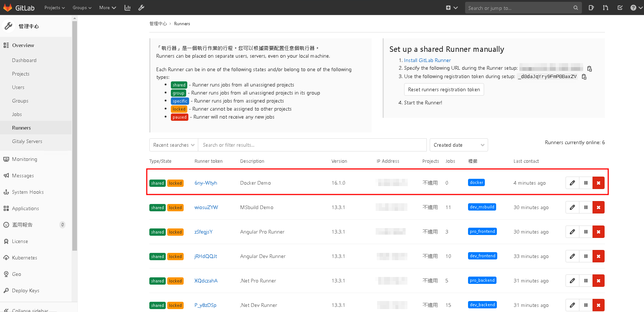The width and height of the screenshot is (644, 312).
Task: Expand the Groups dropdown in navbar
Action: (82, 8)
